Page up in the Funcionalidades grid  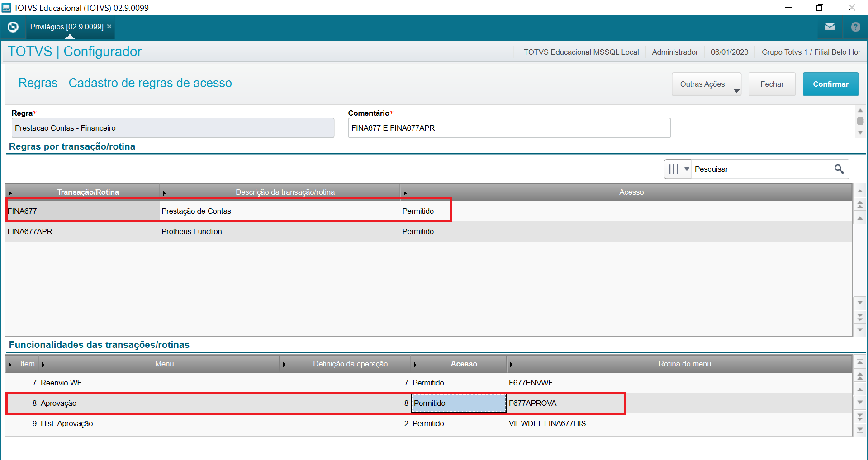point(860,376)
